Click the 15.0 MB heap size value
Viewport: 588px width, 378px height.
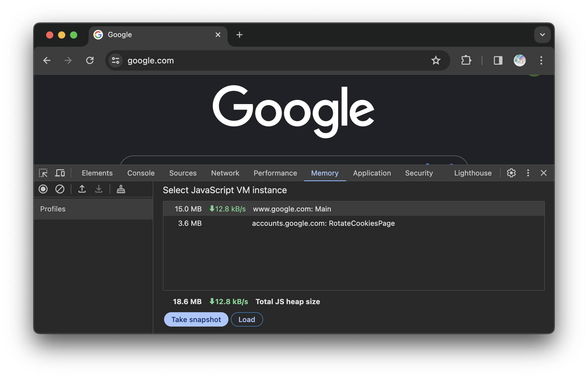point(188,209)
